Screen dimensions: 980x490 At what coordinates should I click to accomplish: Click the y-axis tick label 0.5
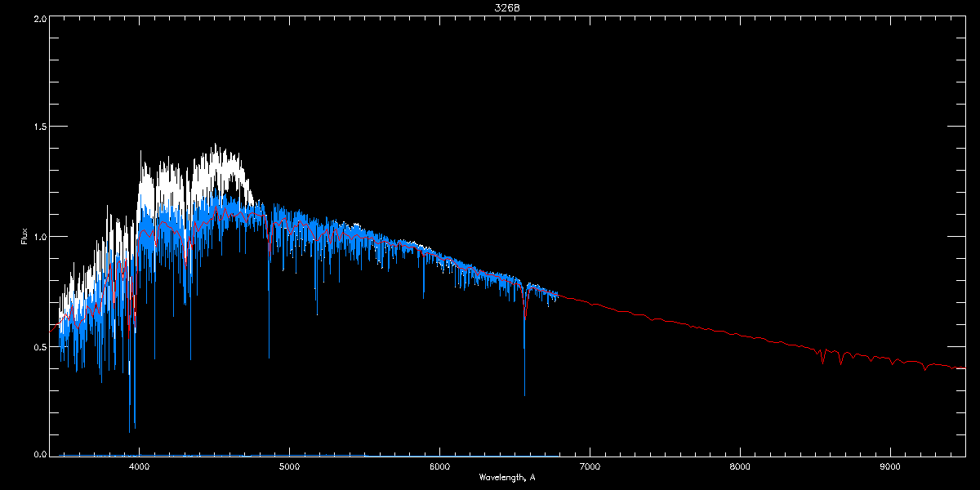coord(39,346)
